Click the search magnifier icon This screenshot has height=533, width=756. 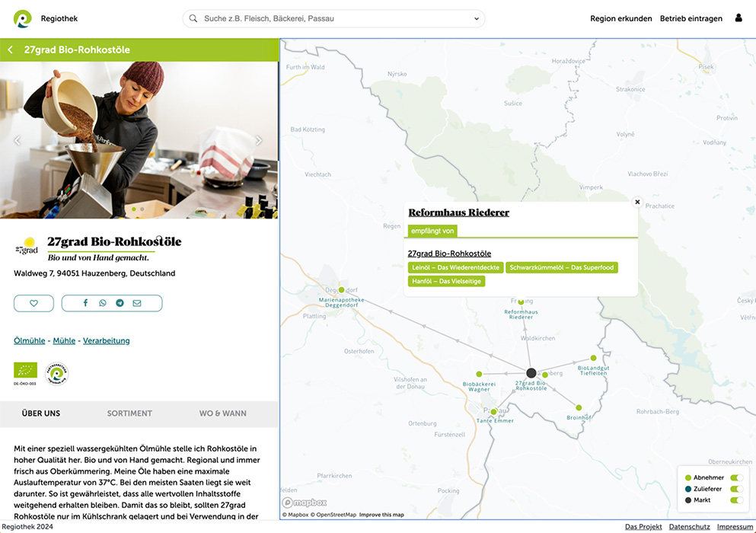point(193,18)
